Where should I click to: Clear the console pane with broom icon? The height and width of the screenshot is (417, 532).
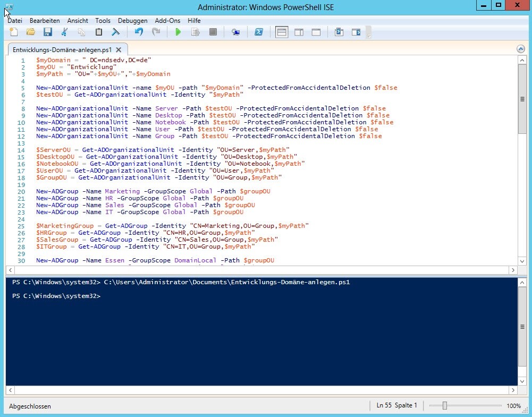[x=115, y=32]
